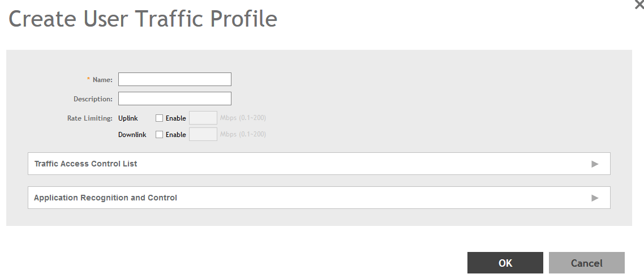Expand Application Recognition and Control arrow
644x278 pixels.
click(595, 198)
